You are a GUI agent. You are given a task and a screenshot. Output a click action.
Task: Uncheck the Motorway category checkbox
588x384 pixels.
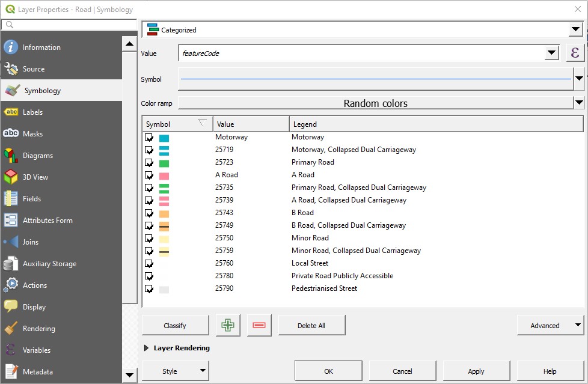[147, 136]
